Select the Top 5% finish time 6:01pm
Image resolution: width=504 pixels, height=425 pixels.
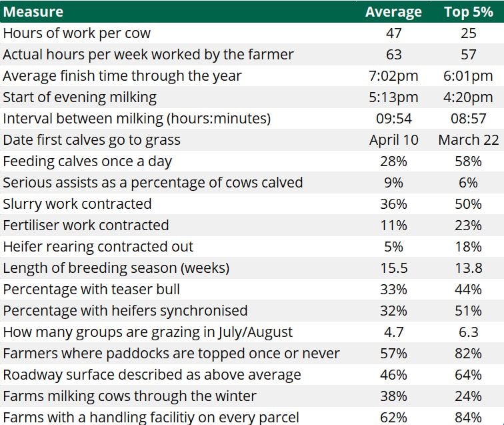(x=468, y=75)
